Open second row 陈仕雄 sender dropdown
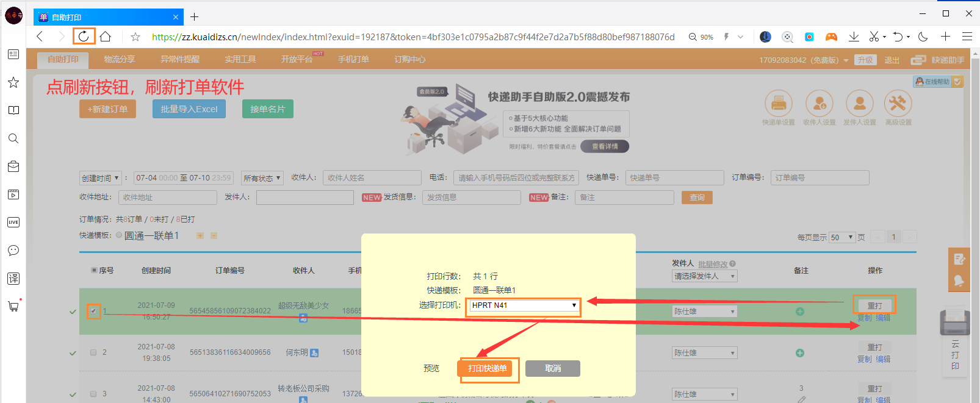 705,353
